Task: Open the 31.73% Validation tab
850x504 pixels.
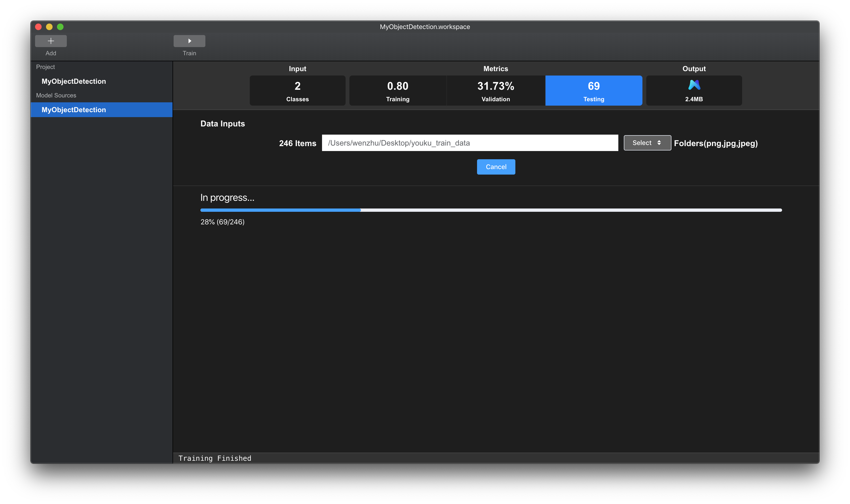Action: (x=496, y=91)
